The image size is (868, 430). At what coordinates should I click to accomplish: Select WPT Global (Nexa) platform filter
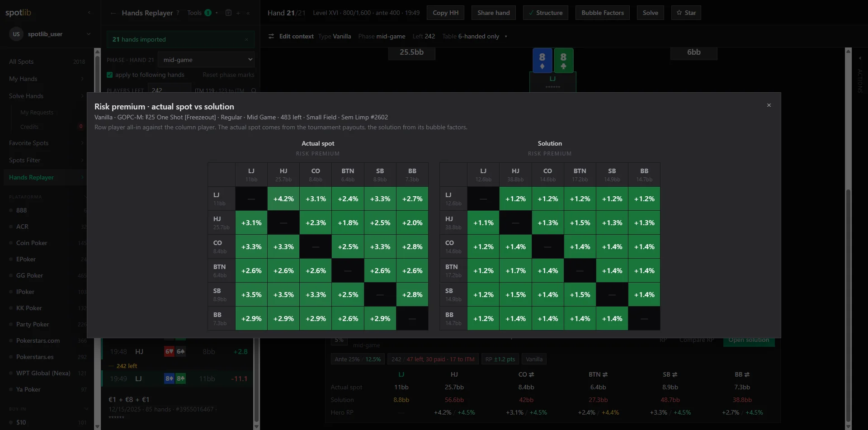coord(43,373)
